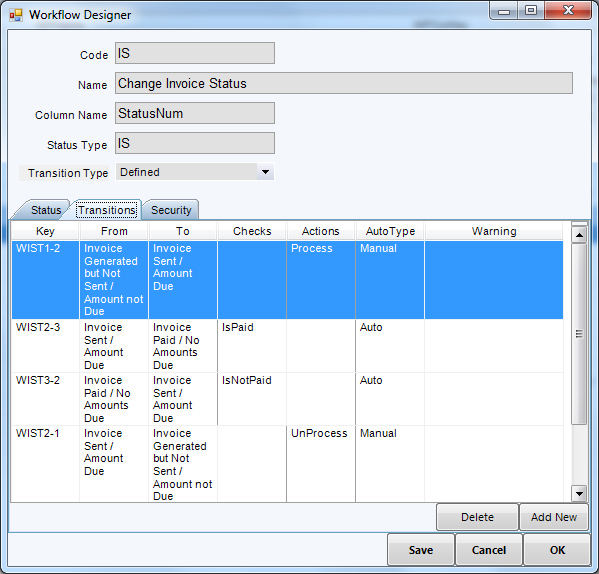Select the Transitions tab

click(107, 210)
